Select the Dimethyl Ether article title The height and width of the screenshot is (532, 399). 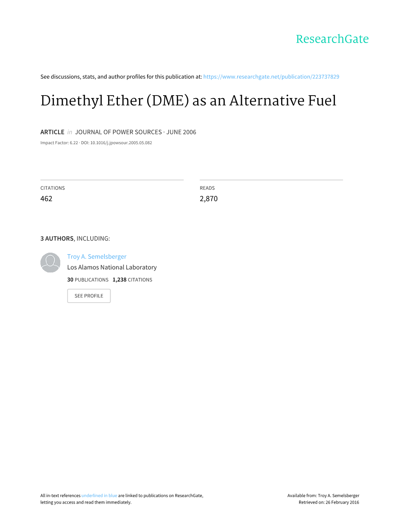point(188,101)
